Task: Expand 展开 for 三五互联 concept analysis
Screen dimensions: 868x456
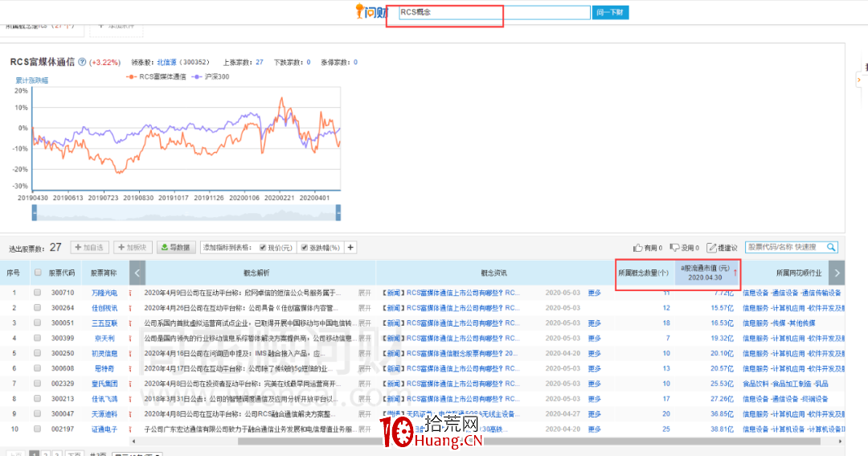Action: tap(364, 323)
